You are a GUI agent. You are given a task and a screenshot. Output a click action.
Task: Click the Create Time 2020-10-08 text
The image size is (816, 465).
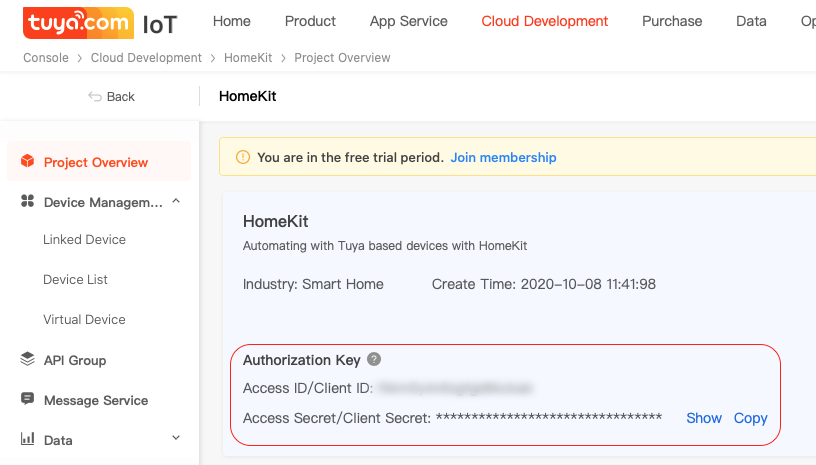544,284
